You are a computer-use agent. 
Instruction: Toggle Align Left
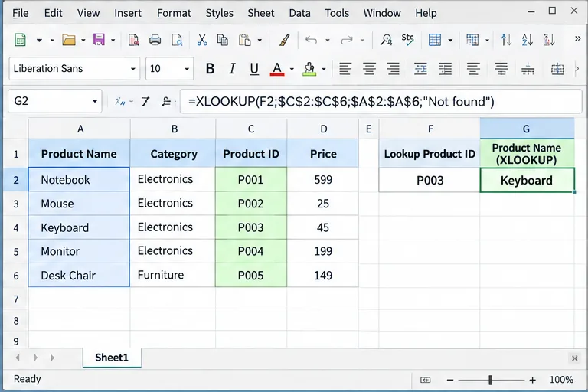[345, 69]
